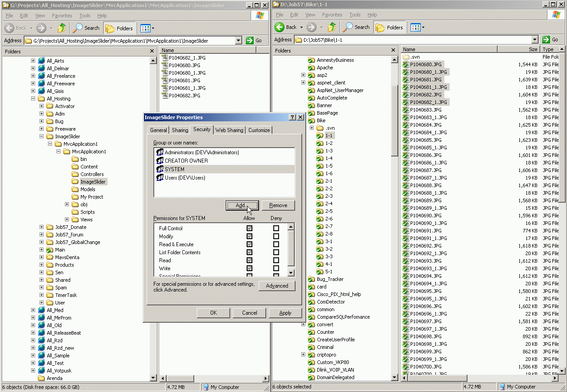Toggle the Folders pane button in right window
567x392 pixels.
(x=389, y=28)
